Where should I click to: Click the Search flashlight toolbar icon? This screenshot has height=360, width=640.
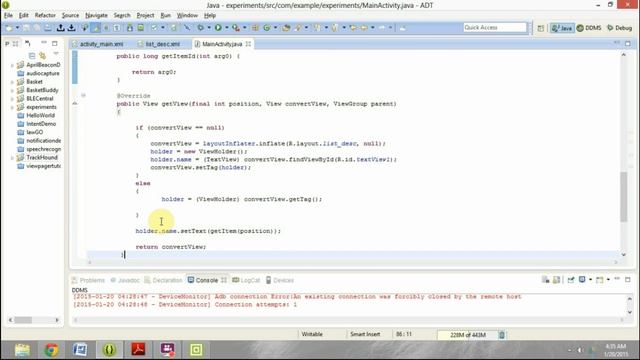pyautogui.click(x=298, y=28)
